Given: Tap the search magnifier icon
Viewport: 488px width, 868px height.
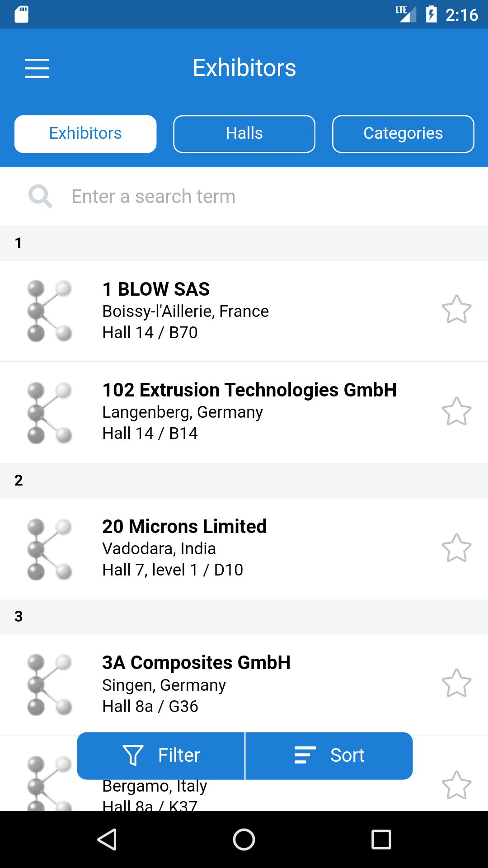Looking at the screenshot, I should 40,196.
